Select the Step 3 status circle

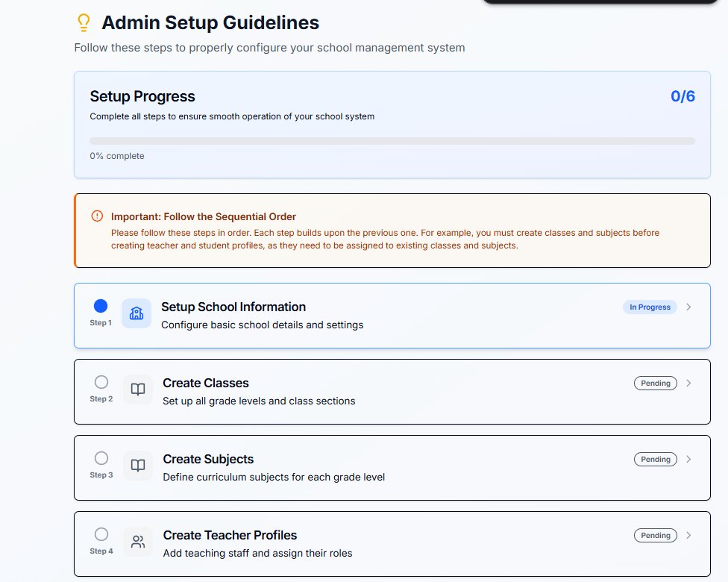point(101,458)
